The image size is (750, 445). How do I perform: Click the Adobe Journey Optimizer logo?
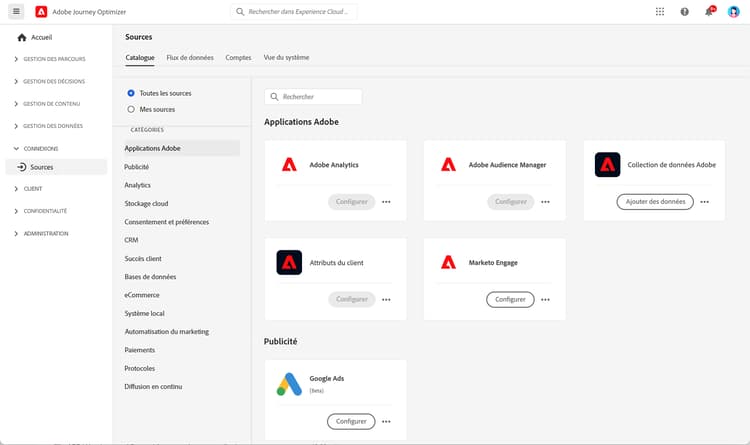(41, 11)
